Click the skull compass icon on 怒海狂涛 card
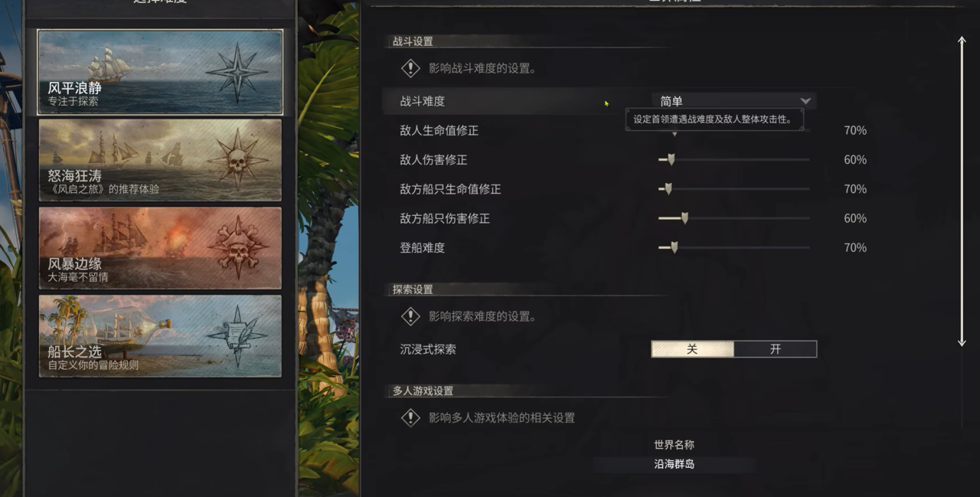Screen dimensions: 980x497 (x=237, y=160)
